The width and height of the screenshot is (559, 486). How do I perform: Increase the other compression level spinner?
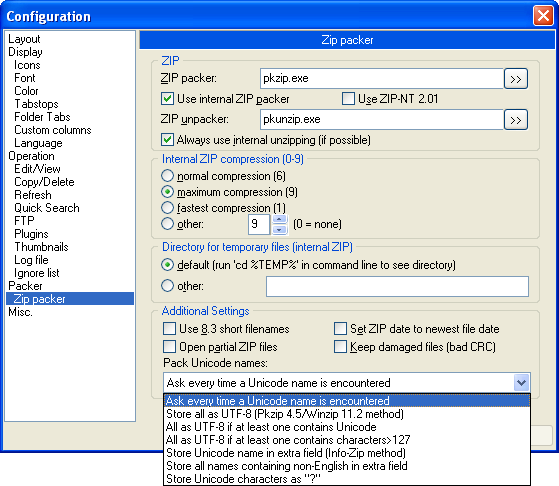280,220
